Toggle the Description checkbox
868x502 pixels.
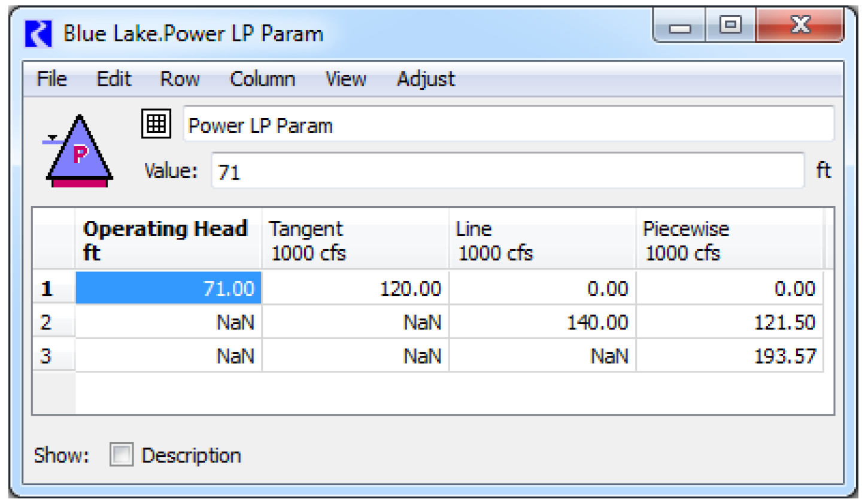click(x=122, y=456)
